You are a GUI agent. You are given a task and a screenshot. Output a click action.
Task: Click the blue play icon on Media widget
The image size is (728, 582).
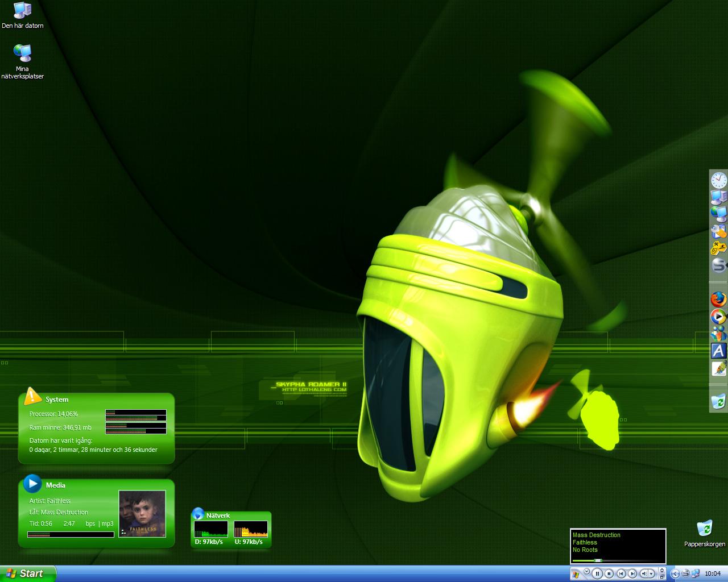[x=32, y=484]
